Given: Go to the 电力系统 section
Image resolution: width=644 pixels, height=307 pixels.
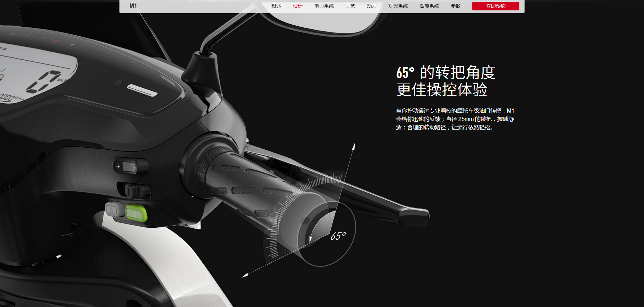Looking at the screenshot, I should [324, 6].
